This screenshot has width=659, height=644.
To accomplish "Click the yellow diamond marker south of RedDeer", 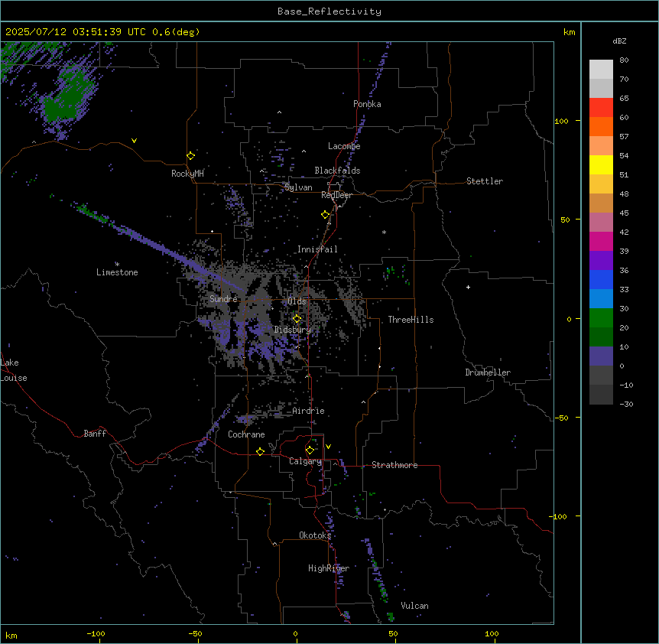I will [326, 215].
